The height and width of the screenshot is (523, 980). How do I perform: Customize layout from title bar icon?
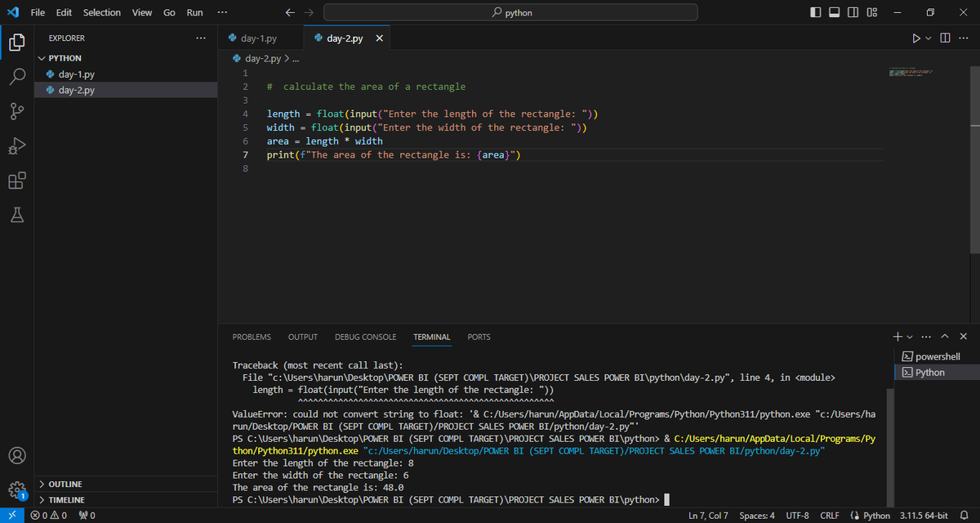coord(871,12)
